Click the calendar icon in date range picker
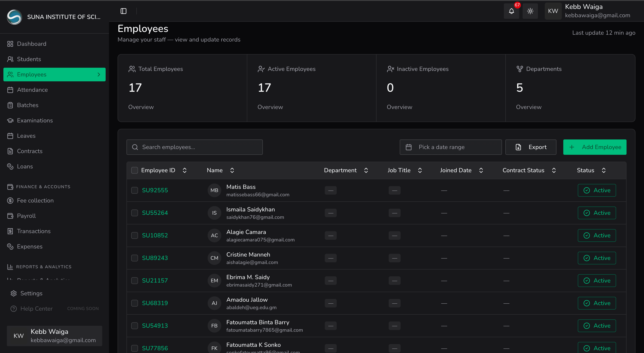Viewport: 644px width, 353px height. pos(408,147)
